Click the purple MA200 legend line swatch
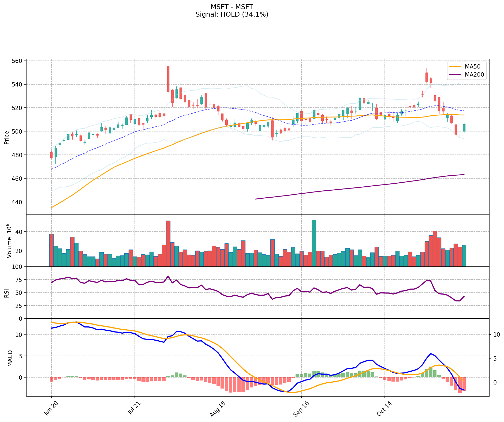Screen dimensions: 504x422 click(x=456, y=75)
